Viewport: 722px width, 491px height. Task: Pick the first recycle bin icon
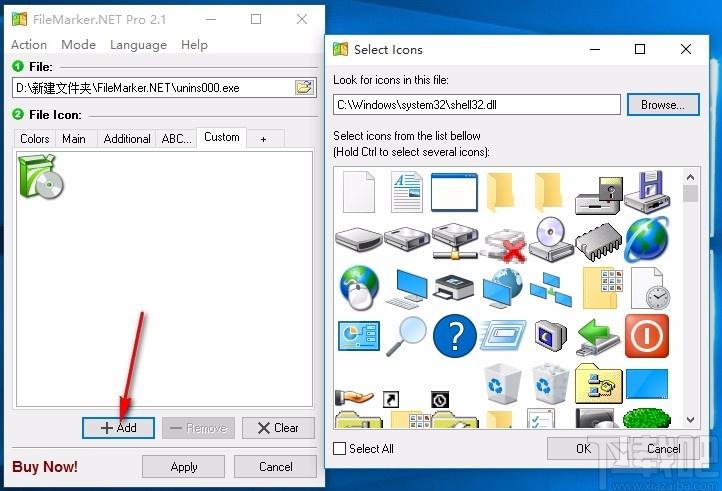pyautogui.click(x=503, y=384)
